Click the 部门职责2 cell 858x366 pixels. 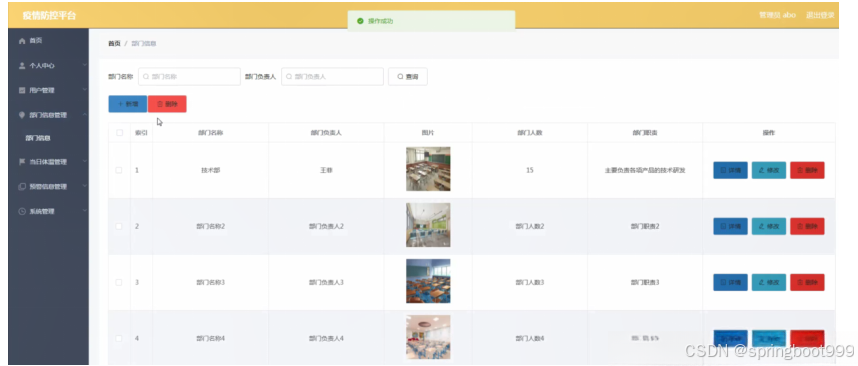click(x=645, y=226)
